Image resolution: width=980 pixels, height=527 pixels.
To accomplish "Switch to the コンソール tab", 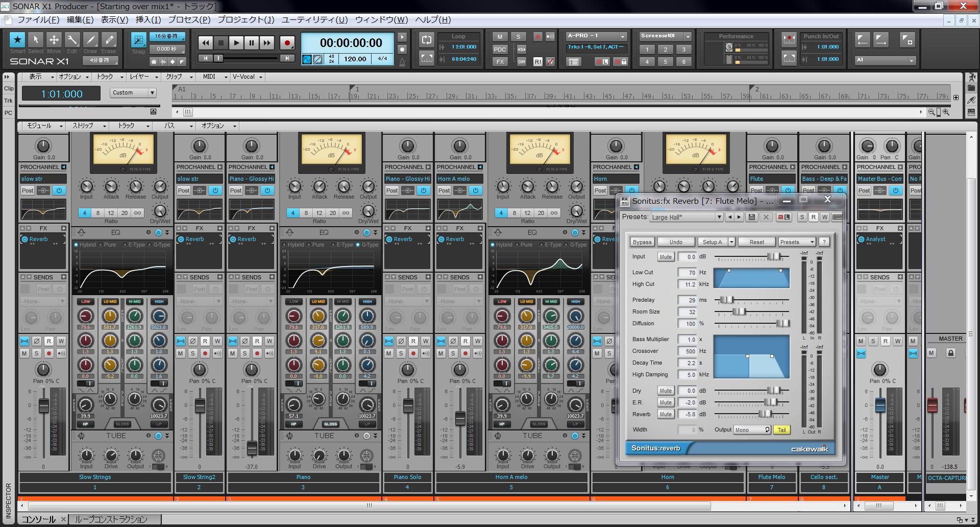I will pos(38,519).
